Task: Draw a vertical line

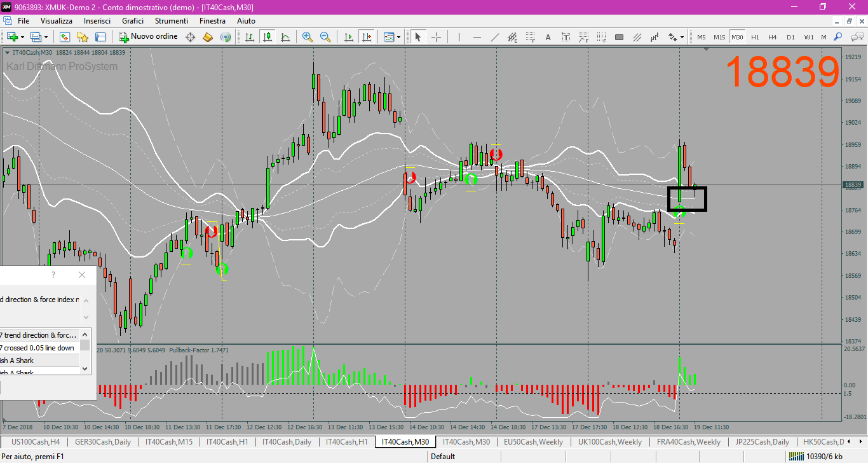Action: [459, 37]
